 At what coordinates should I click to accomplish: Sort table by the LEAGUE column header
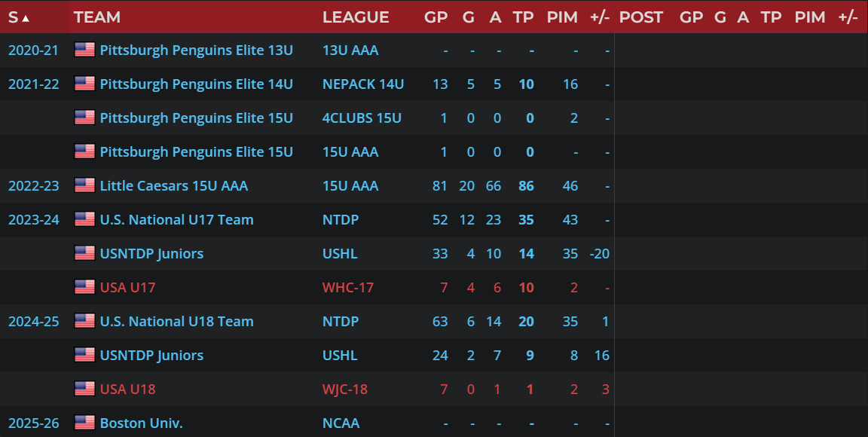[356, 17]
